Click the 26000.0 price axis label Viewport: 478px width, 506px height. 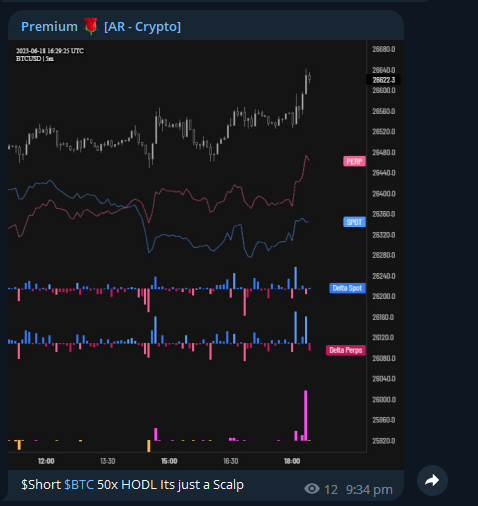click(384, 399)
